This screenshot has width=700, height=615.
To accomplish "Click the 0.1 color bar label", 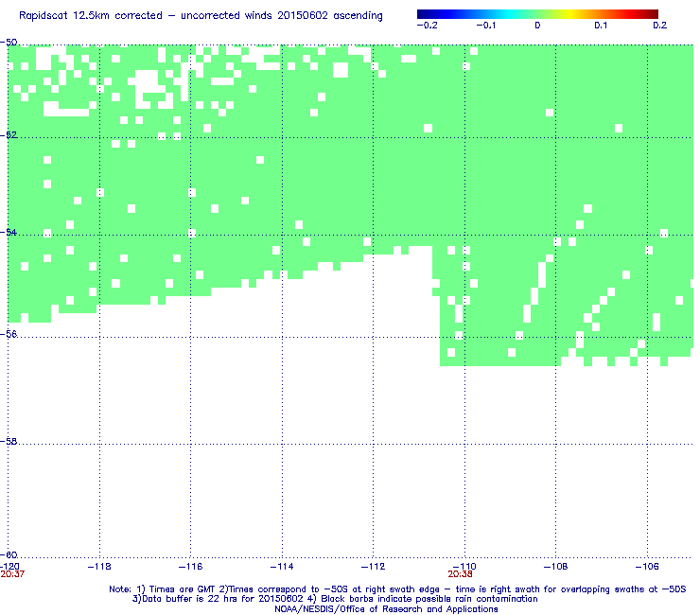I will 601,26.
